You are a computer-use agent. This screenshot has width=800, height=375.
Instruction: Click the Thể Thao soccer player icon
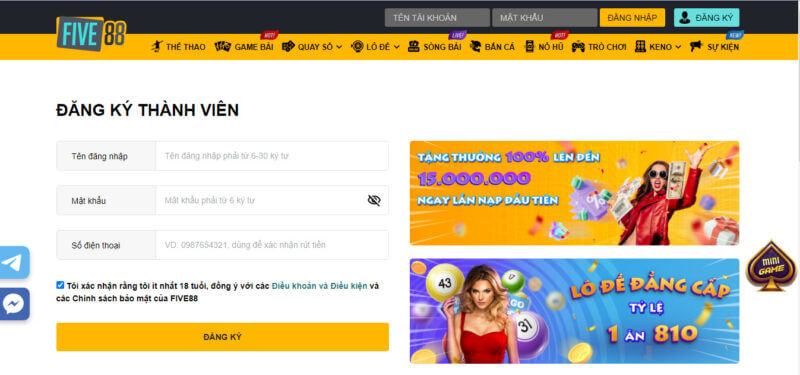click(x=157, y=46)
